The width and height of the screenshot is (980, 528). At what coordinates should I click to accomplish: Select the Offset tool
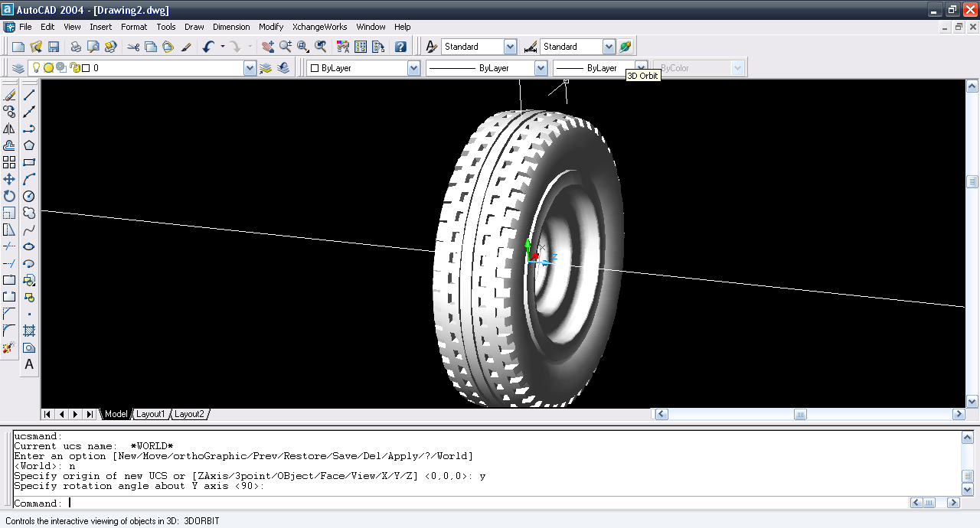(x=9, y=145)
